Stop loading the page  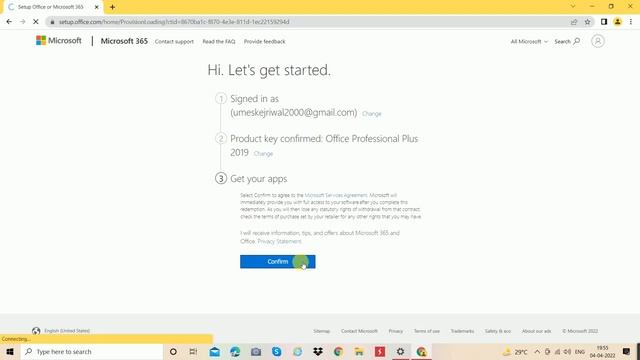click(36, 22)
